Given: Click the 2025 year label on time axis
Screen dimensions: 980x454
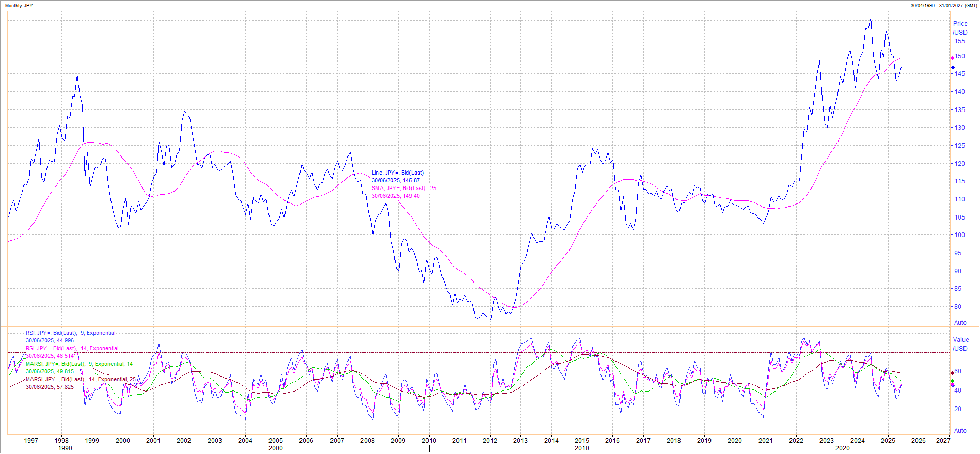Looking at the screenshot, I should [x=888, y=441].
